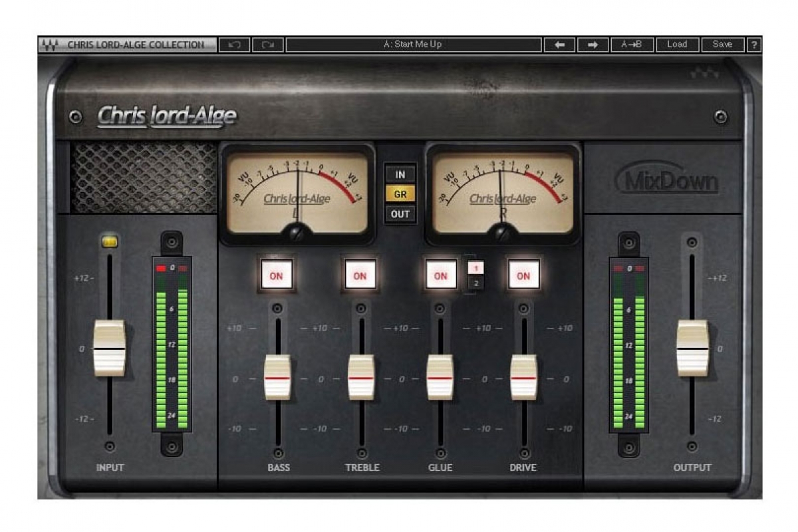Image resolution: width=798 pixels, height=532 pixels.
Task: Select Glue mode 2
Action: coord(476,283)
